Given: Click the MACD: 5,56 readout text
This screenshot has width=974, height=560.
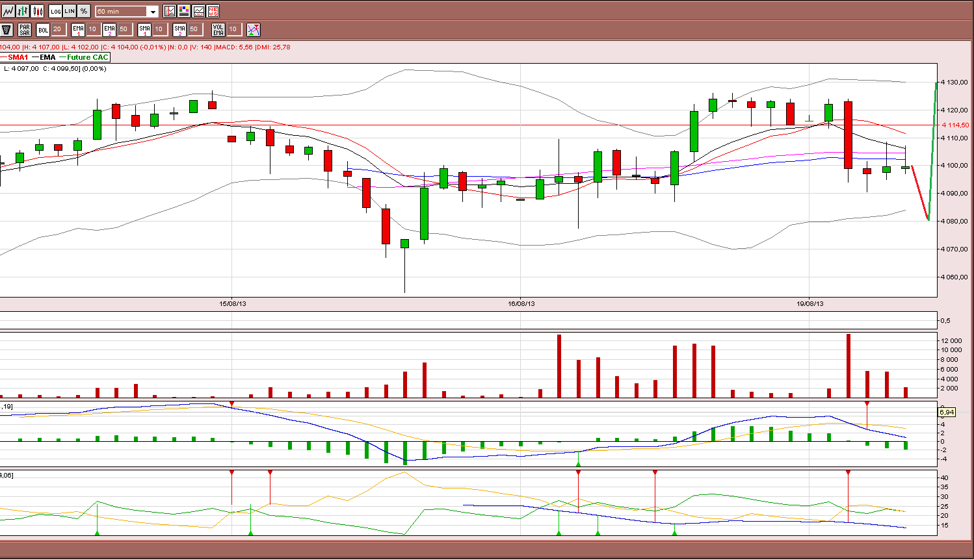Looking at the screenshot, I should pos(234,47).
